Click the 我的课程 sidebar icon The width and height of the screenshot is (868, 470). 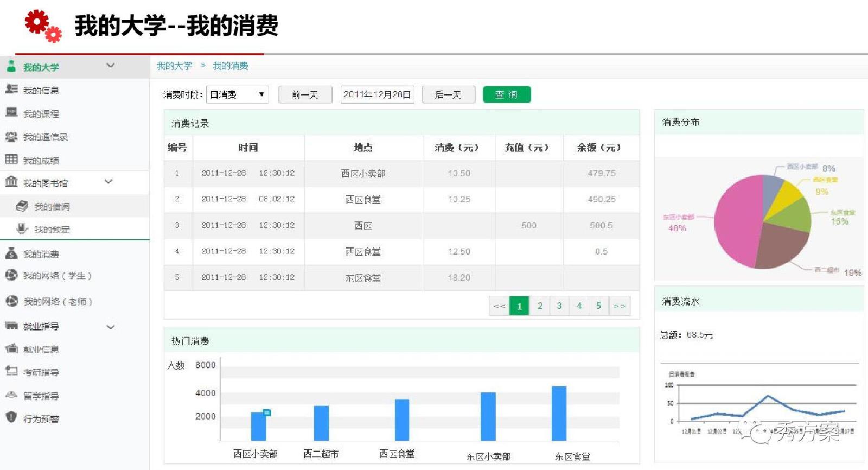click(x=11, y=113)
